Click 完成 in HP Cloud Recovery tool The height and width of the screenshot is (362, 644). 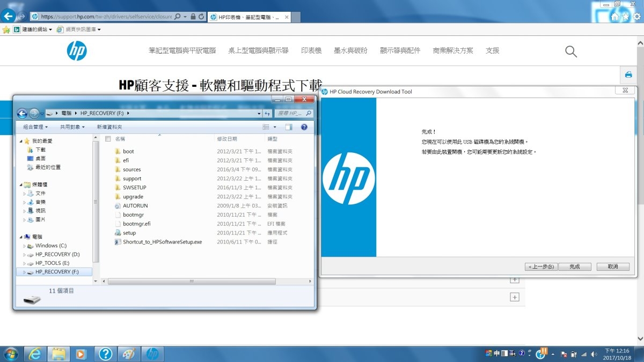pyautogui.click(x=574, y=267)
